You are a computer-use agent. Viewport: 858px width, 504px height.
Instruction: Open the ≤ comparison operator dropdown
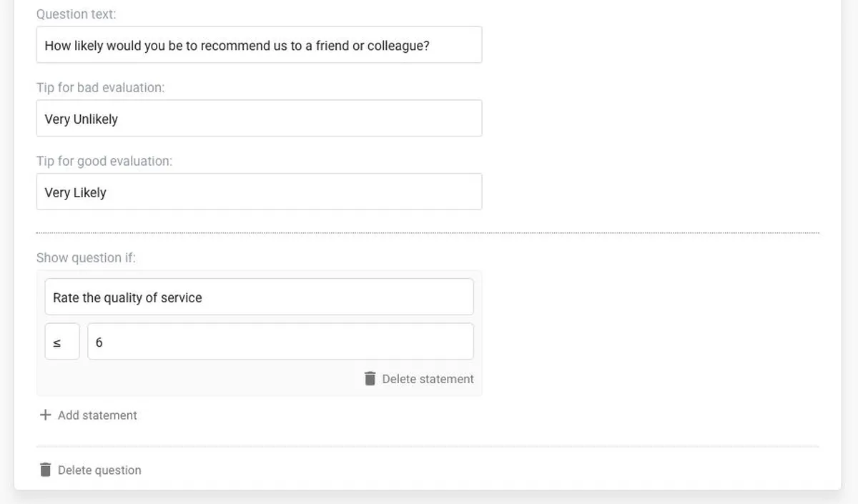[x=62, y=342]
